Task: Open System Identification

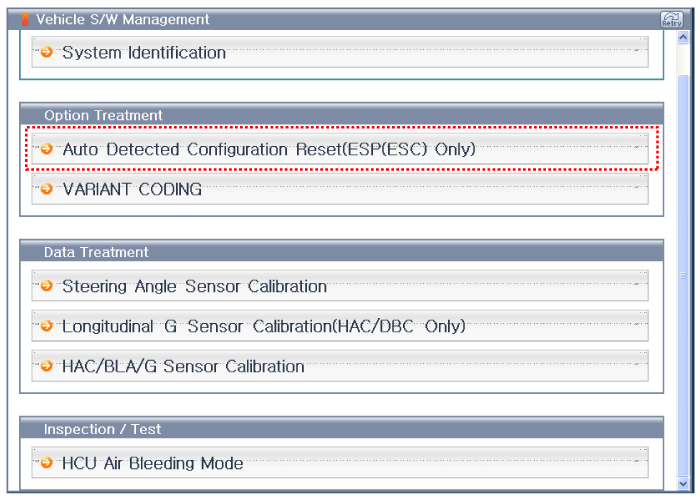Action: click(144, 52)
